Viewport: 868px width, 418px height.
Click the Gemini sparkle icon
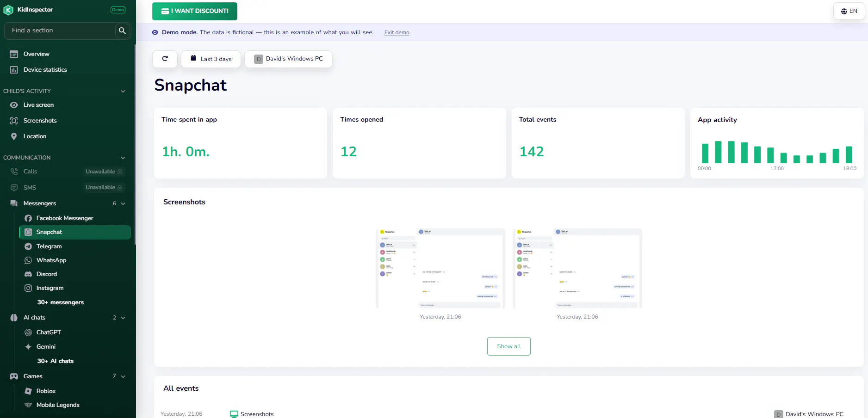click(x=28, y=347)
